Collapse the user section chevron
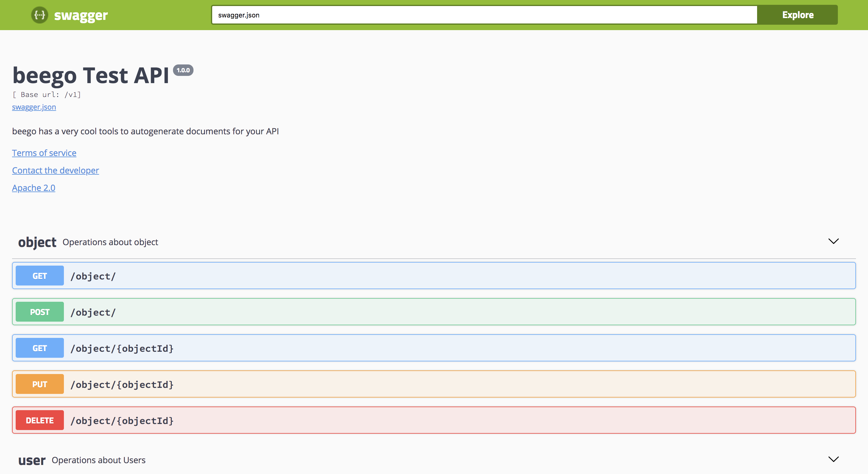This screenshot has height=474, width=868. 833,459
